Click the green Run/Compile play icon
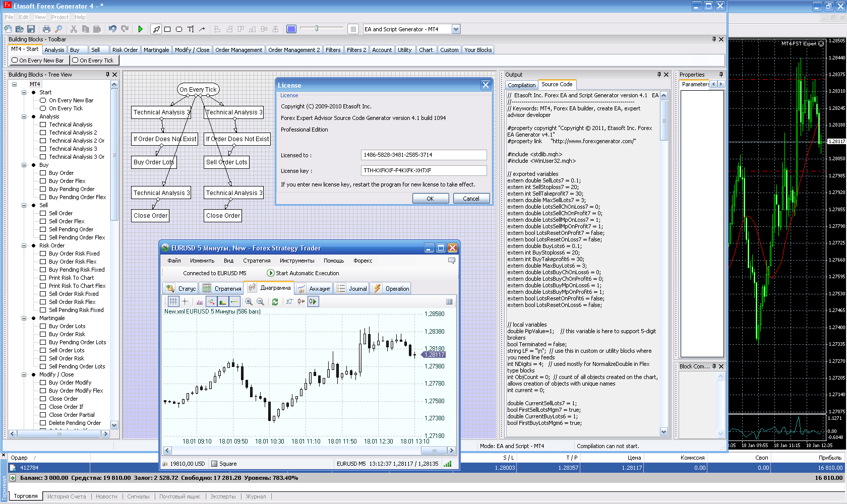The width and height of the screenshot is (847, 504). (140, 29)
